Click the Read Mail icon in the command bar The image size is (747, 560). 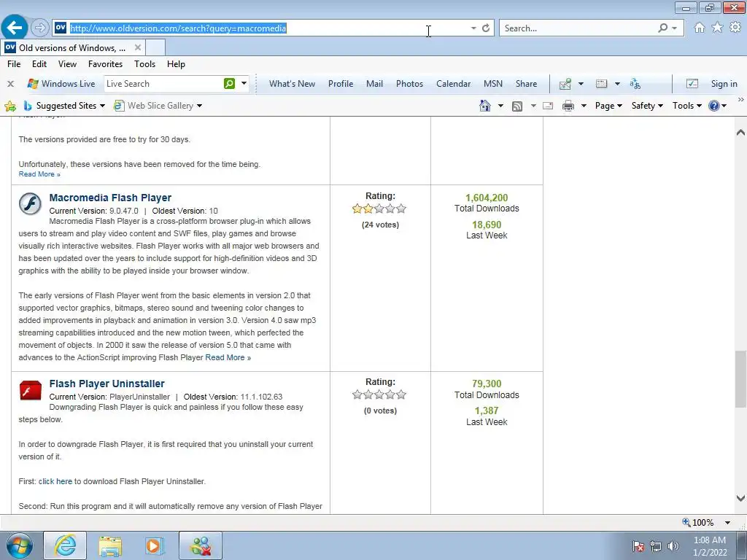pyautogui.click(x=548, y=106)
